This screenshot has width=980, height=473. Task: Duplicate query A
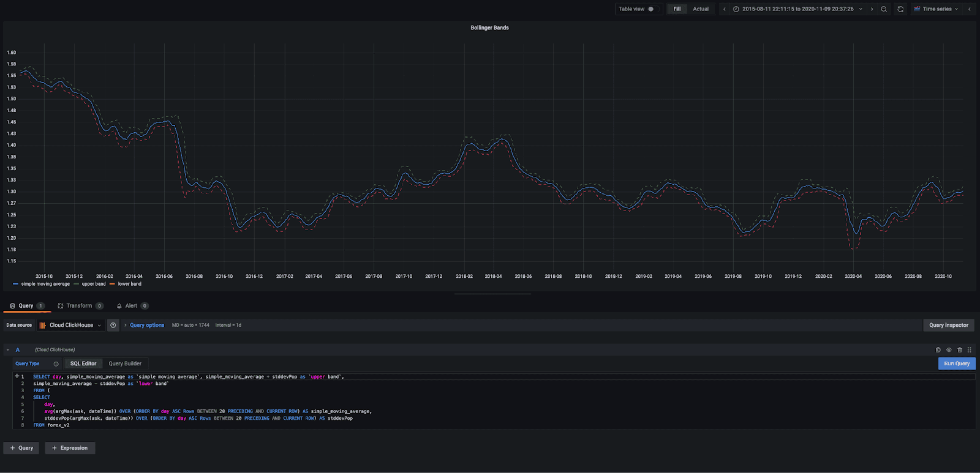pos(938,350)
